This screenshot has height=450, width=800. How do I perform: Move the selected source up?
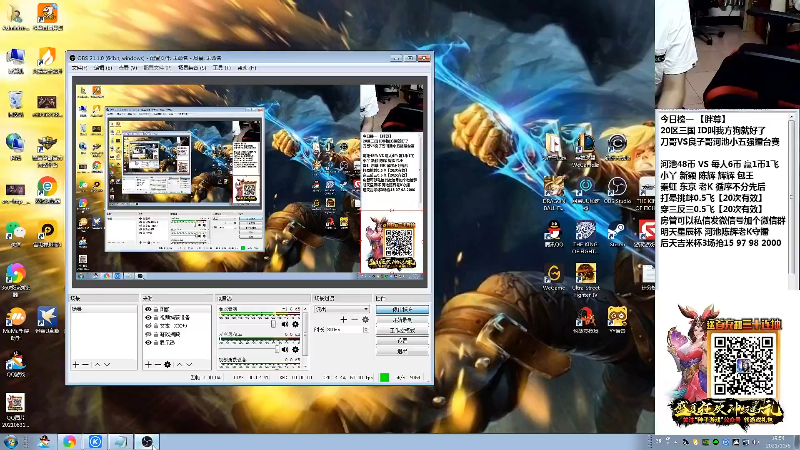[x=179, y=364]
